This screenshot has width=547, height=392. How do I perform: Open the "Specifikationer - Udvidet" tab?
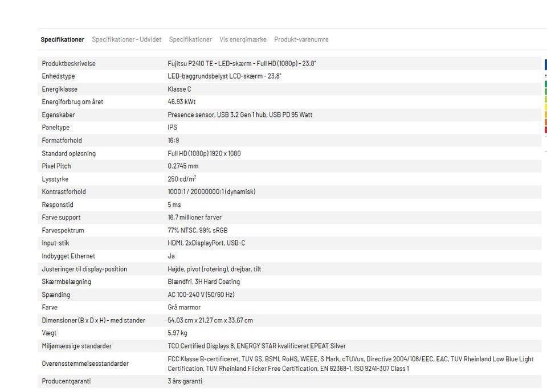pos(126,40)
